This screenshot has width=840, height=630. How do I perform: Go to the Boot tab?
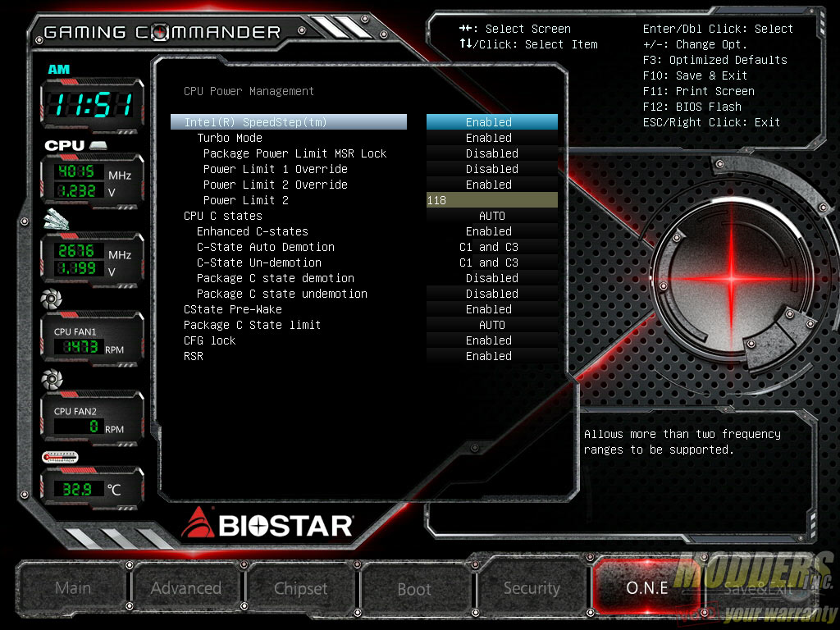[x=414, y=589]
